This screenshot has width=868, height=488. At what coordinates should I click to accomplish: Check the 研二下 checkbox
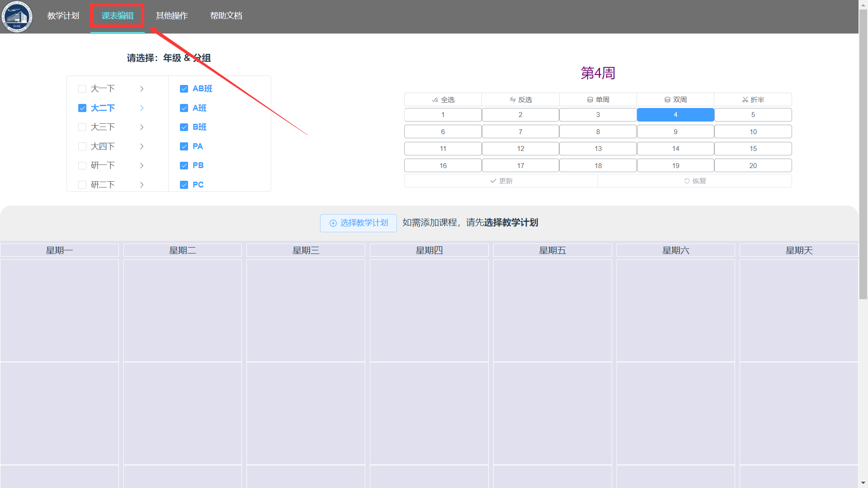coord(82,185)
